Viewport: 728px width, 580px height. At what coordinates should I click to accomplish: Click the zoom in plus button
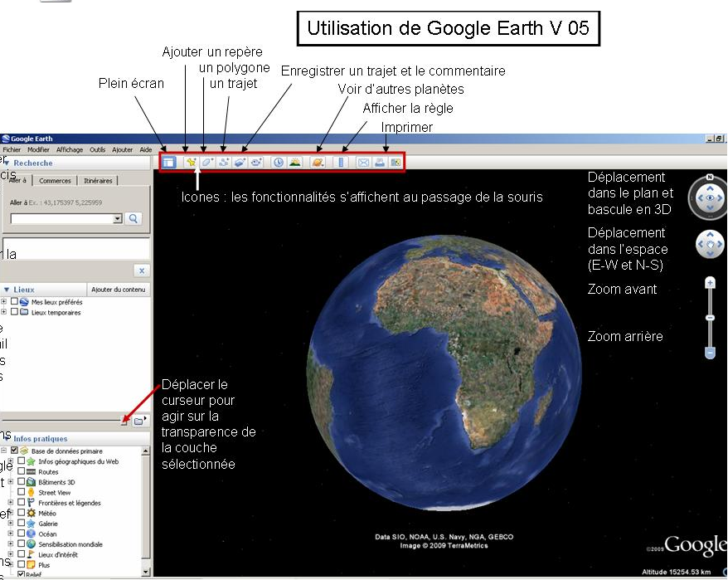(x=710, y=283)
